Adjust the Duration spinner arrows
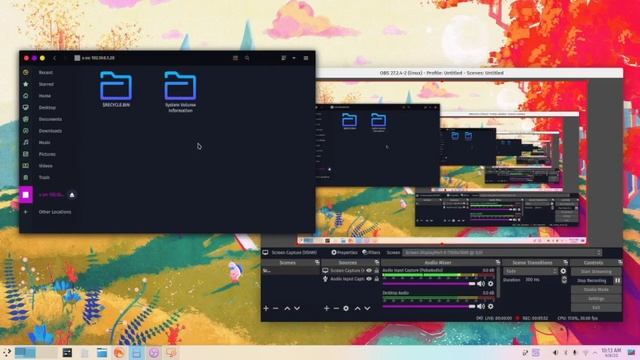The width and height of the screenshot is (640, 360). pos(564,280)
